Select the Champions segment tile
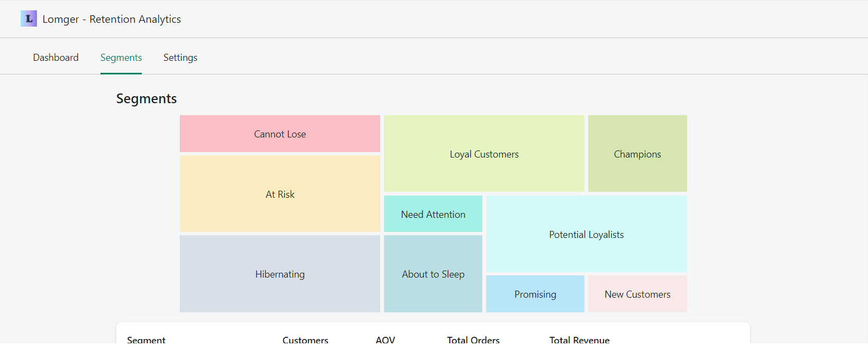This screenshot has height=352, width=868. coord(638,154)
